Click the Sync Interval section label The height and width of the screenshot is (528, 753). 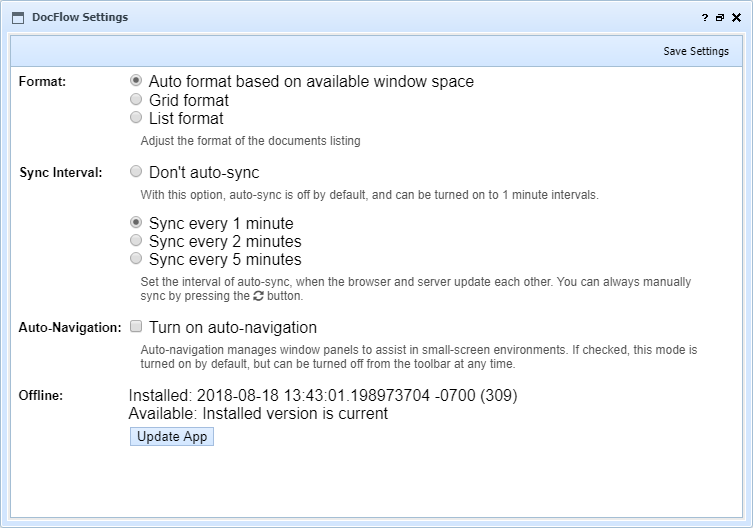60,173
